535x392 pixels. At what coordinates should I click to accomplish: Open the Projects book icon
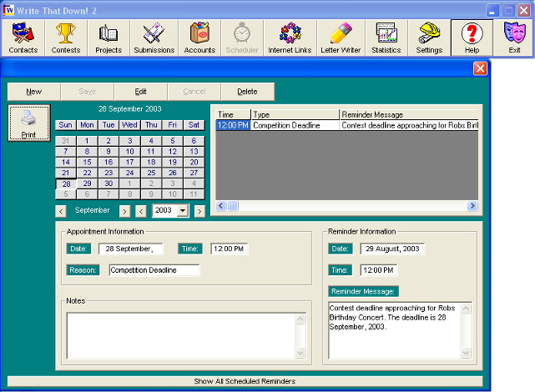[x=109, y=38]
